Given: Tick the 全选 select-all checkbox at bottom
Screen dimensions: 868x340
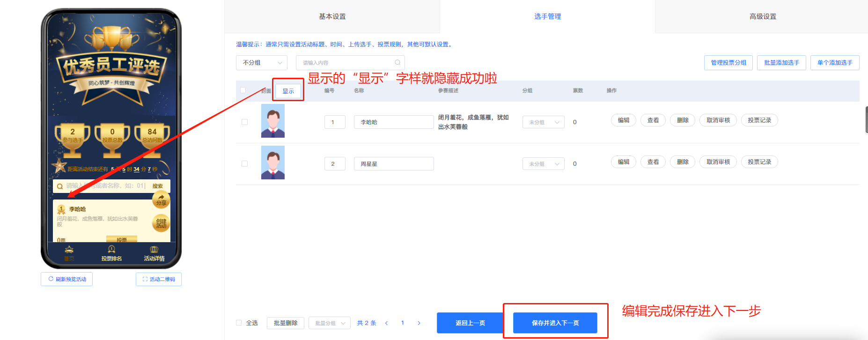Looking at the screenshot, I should (x=239, y=323).
